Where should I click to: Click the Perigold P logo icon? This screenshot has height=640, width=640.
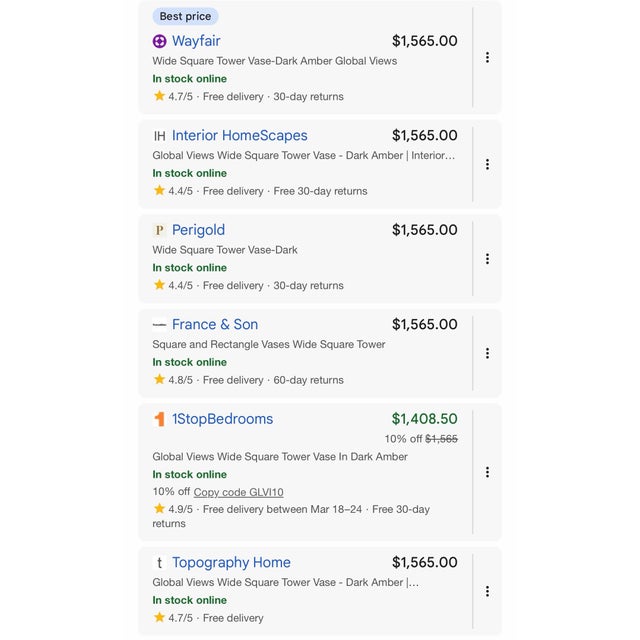click(x=159, y=230)
